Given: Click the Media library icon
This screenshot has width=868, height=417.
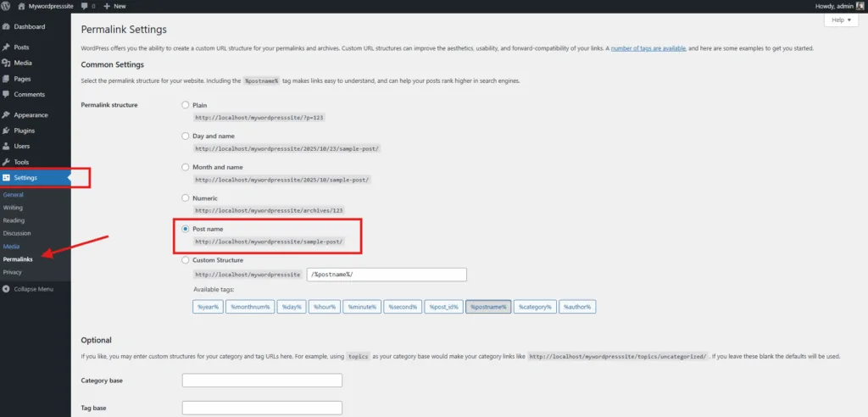Looking at the screenshot, I should [x=6, y=63].
